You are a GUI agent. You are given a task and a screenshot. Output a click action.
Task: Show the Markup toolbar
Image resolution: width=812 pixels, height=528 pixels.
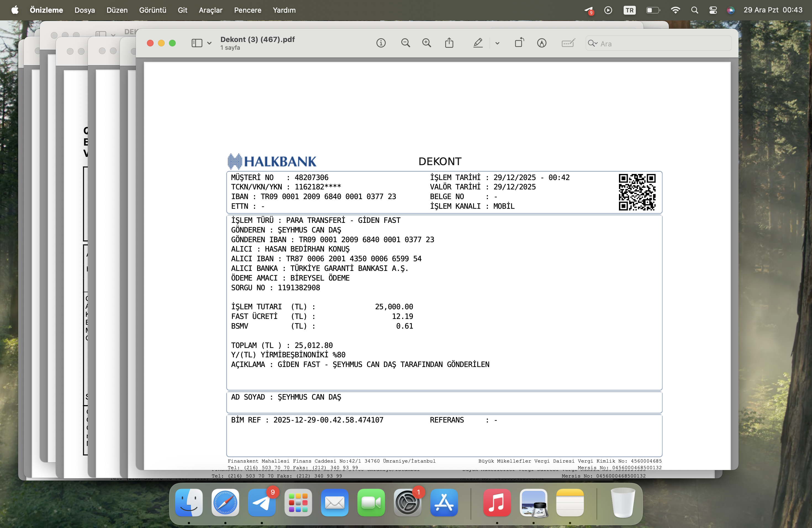coord(542,43)
